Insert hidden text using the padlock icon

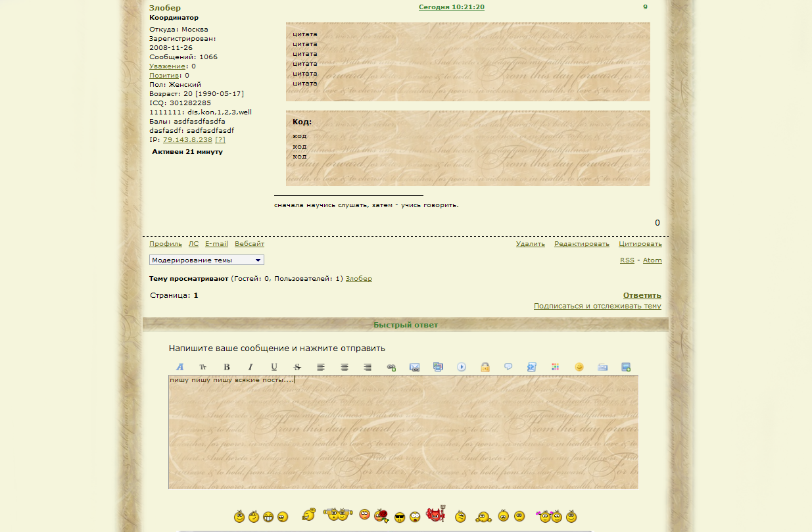click(485, 367)
